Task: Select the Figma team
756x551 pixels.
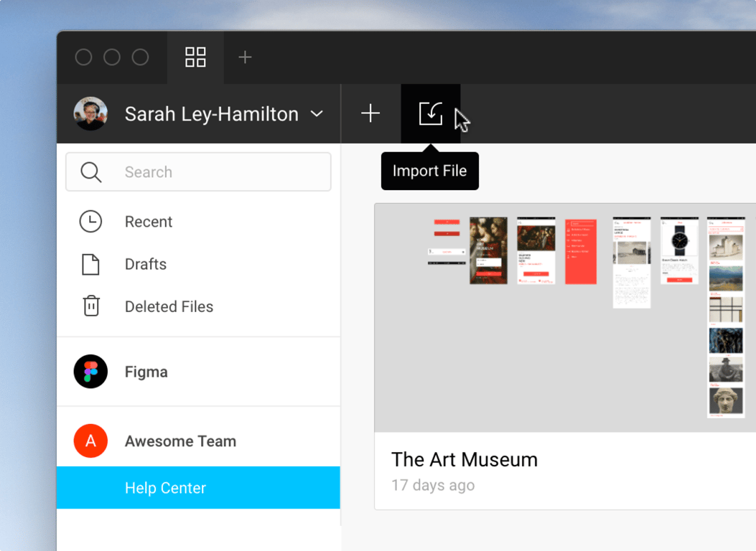Action: (146, 372)
